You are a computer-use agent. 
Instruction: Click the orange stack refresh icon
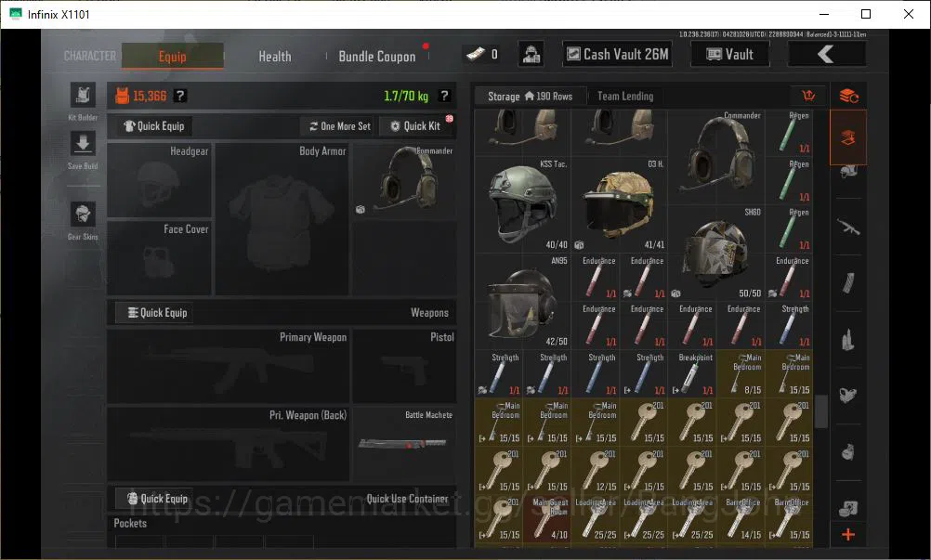pos(848,96)
